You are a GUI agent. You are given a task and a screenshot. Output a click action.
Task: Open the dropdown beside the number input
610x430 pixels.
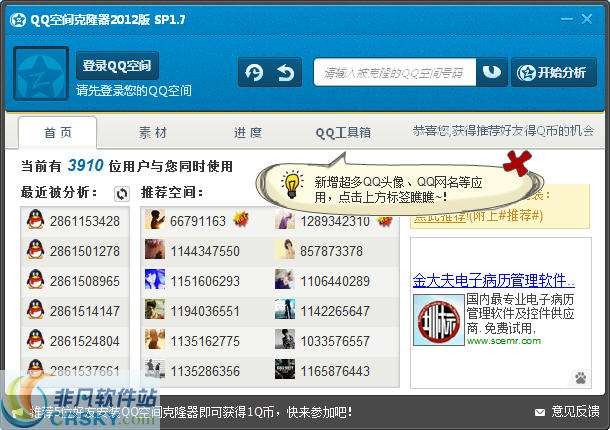pyautogui.click(x=491, y=72)
